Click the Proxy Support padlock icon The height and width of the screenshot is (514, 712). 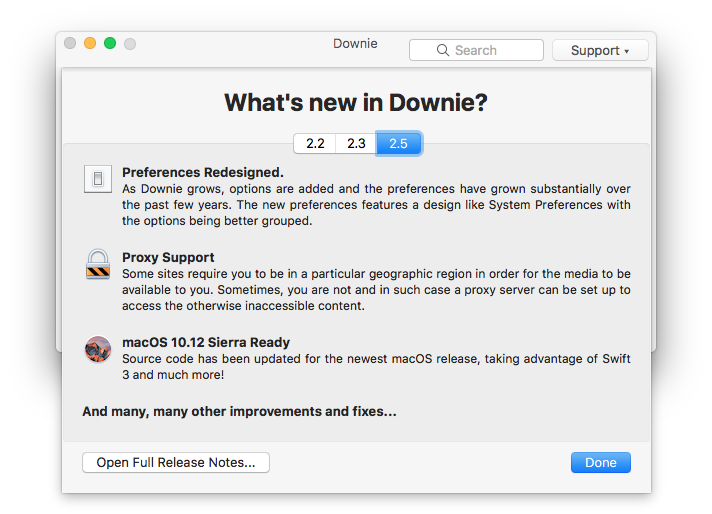click(98, 264)
